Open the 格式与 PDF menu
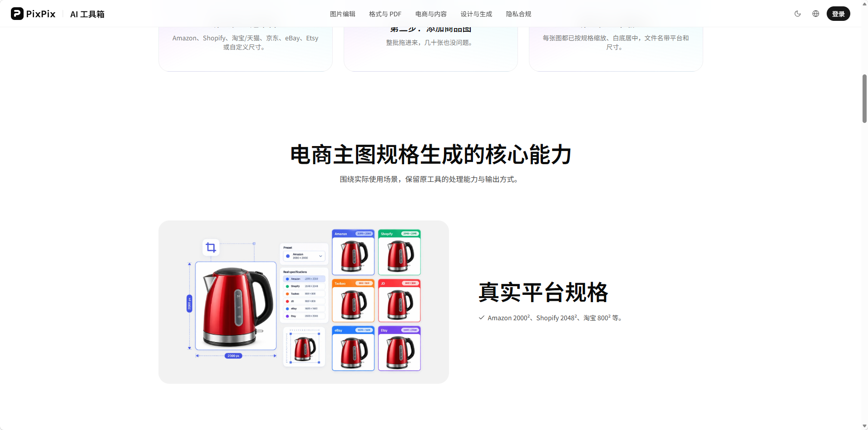Viewport: 868px width, 430px height. pyautogui.click(x=385, y=14)
